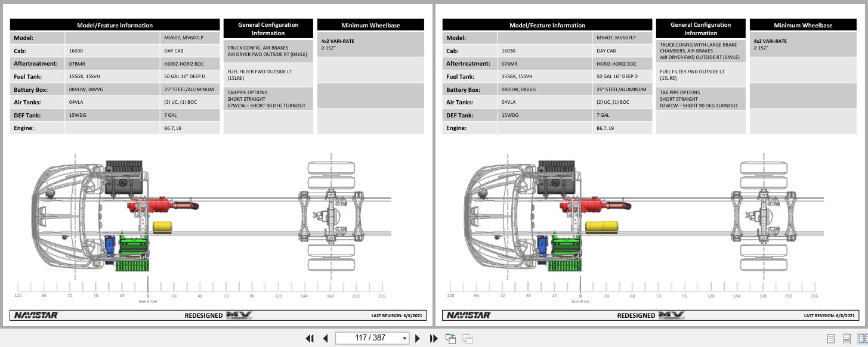Viewport: 868px width, 347px height.
Task: Click 'LAST REVISION: 6/8/2021' on right page
Action: click(x=829, y=315)
